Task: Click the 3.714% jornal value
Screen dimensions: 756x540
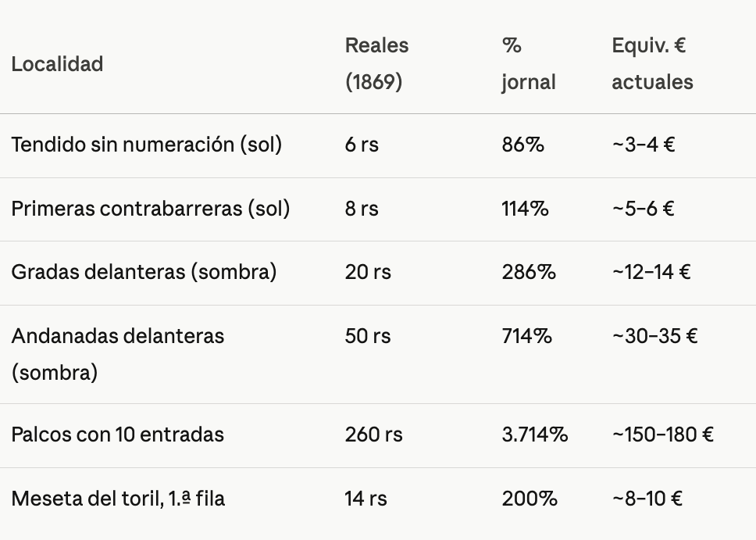Action: (535, 435)
